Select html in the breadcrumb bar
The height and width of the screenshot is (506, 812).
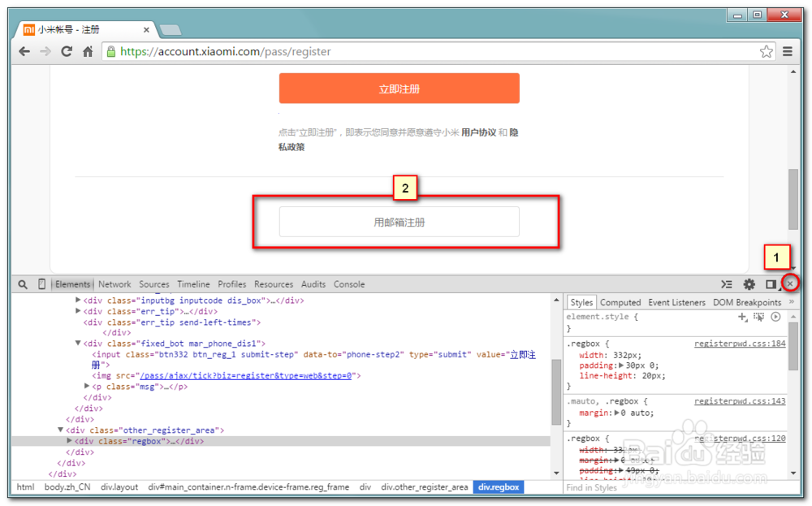(x=25, y=487)
